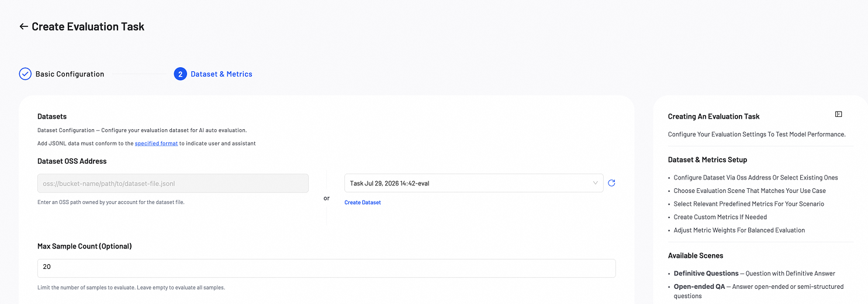Click the Create Evaluation Task title
Screen dimensions: 868x304
(88, 26)
